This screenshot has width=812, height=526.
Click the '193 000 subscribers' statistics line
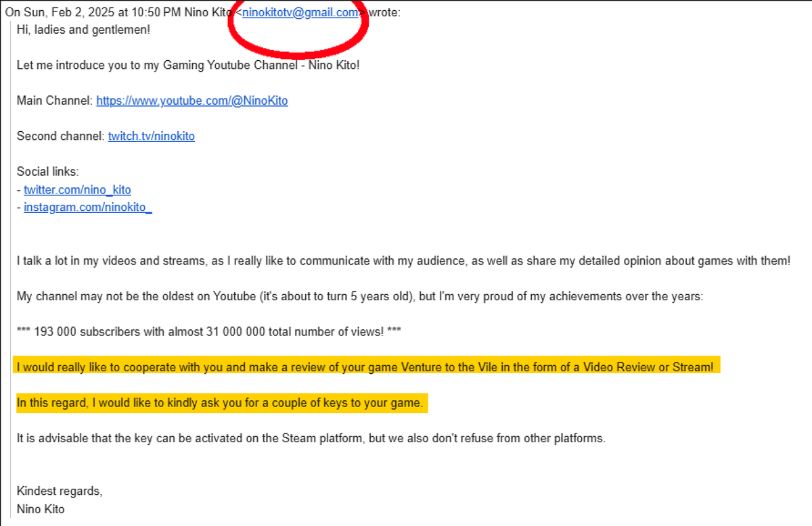click(210, 331)
